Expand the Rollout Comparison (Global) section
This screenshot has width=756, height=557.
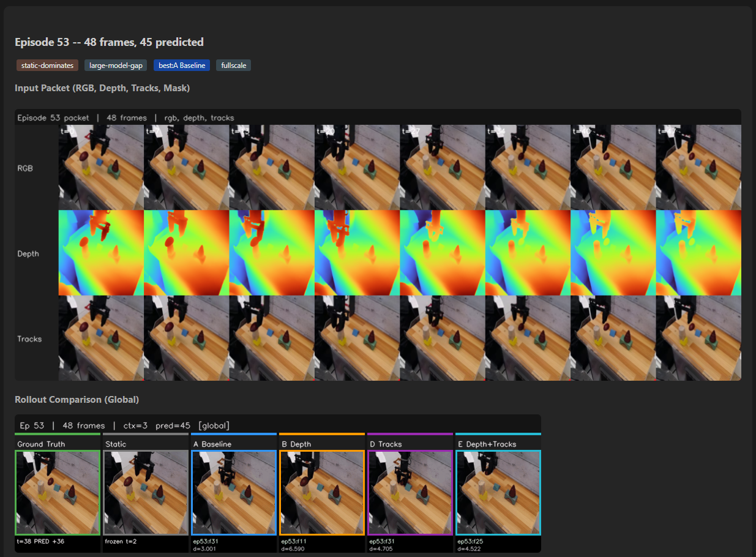click(x=77, y=399)
